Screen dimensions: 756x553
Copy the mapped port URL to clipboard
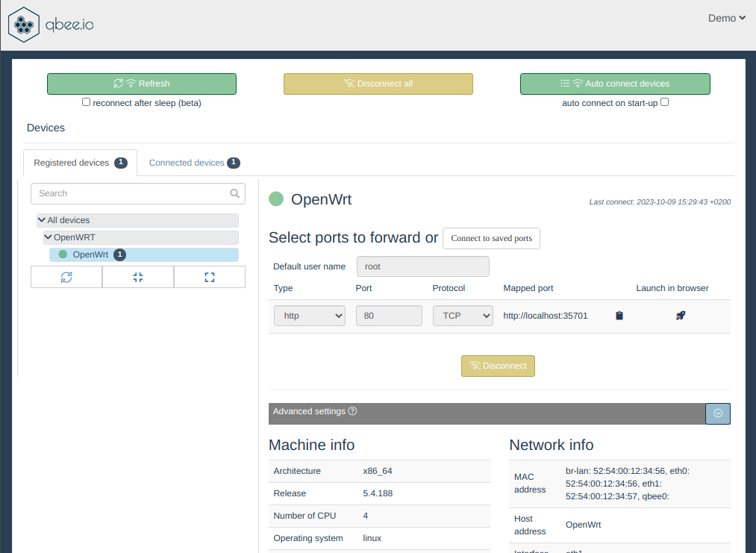coord(619,315)
